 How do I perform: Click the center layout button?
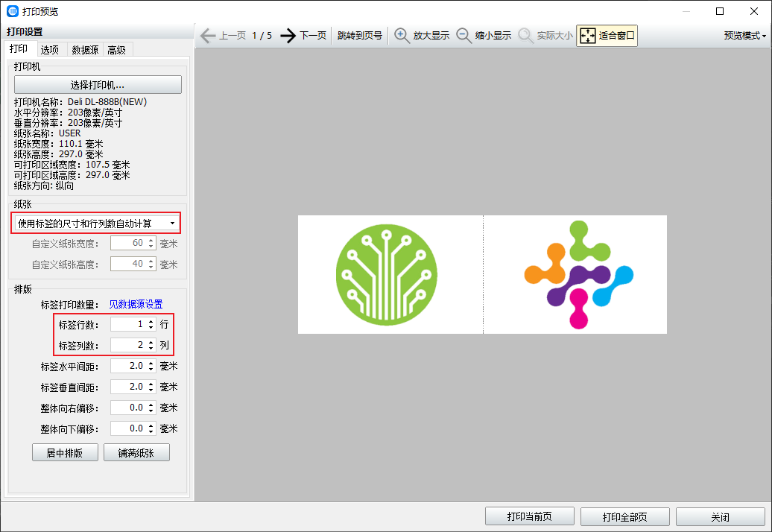[65, 453]
